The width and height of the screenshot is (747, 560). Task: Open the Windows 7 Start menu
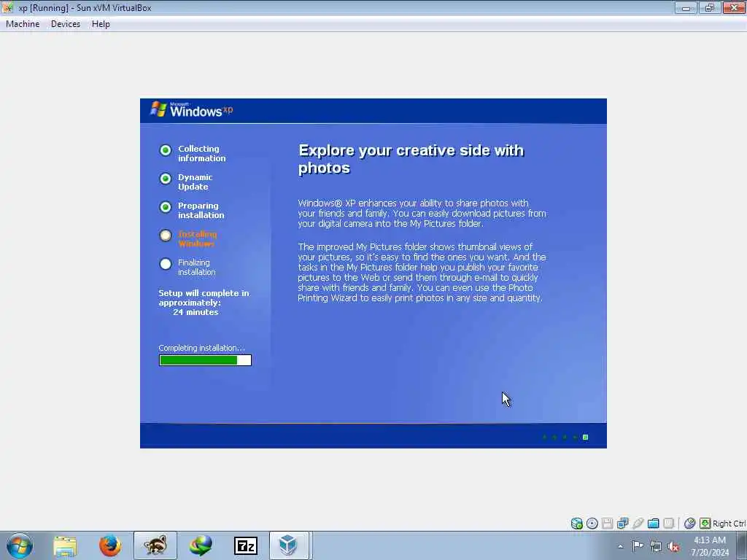pyautogui.click(x=20, y=545)
